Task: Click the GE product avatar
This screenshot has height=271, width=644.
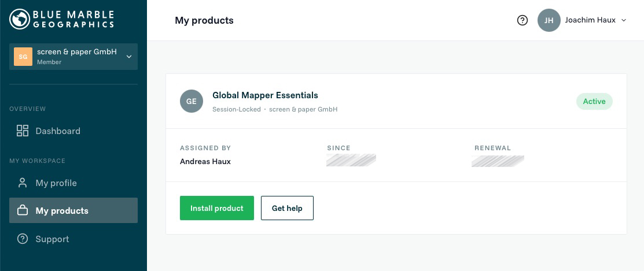Action: [x=192, y=101]
